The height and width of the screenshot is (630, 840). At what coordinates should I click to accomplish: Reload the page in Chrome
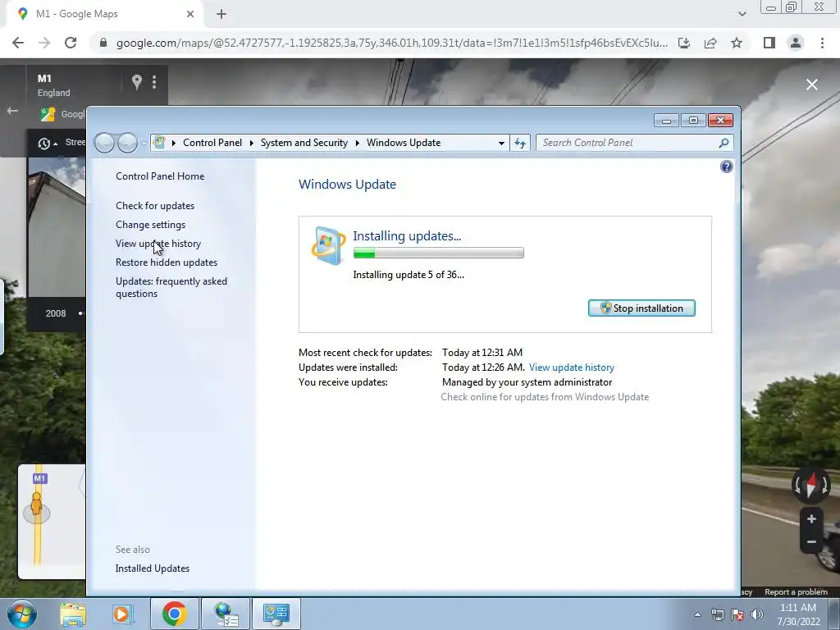[71, 43]
